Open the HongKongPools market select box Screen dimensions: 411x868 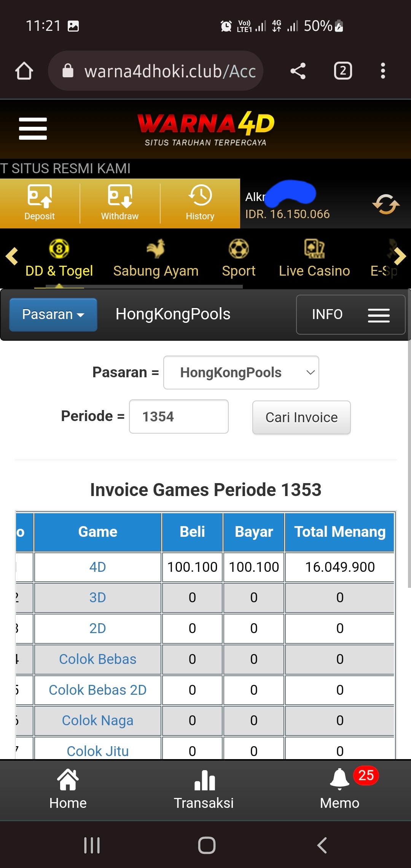pos(241,372)
